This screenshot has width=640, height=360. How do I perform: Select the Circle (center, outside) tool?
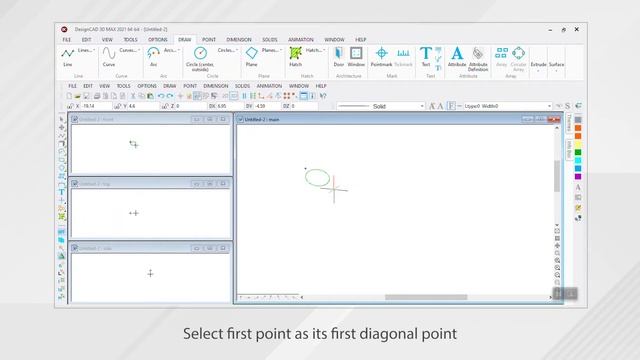(x=200, y=59)
